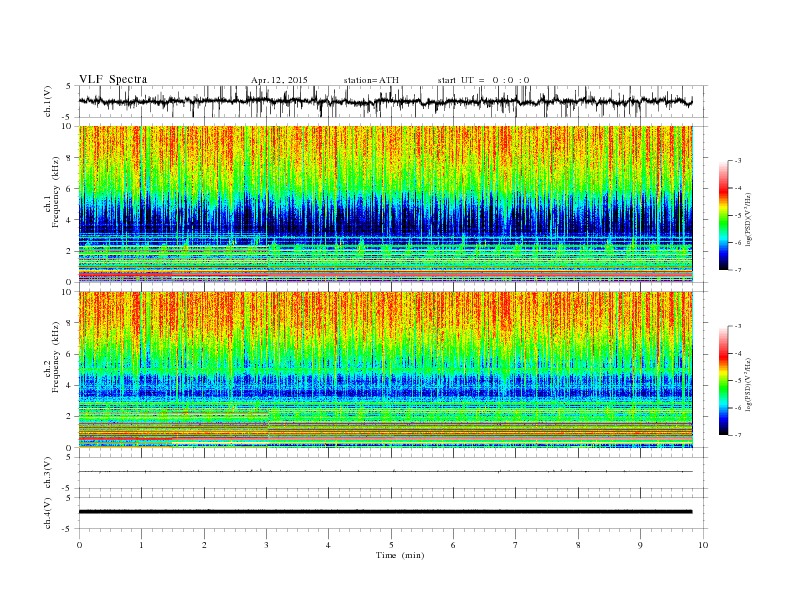Click time axis tick label "7"
Viewport: 792px width, 612px height.
point(516,545)
